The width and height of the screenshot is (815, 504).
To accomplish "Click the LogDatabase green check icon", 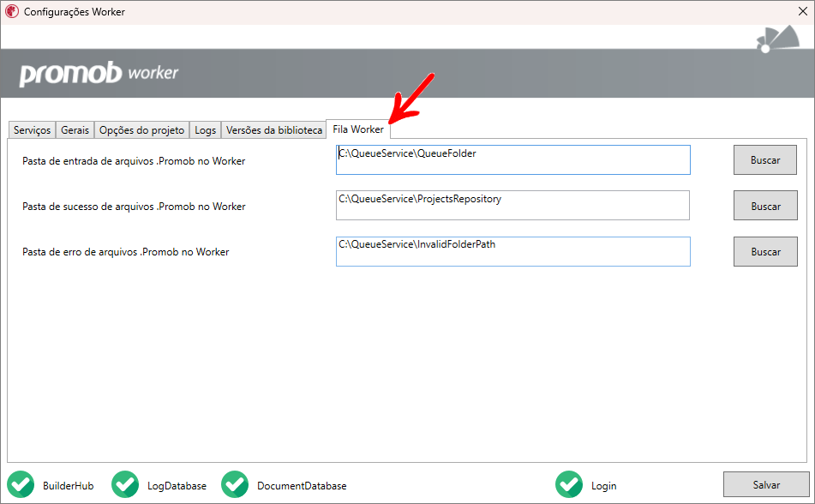I will [x=125, y=484].
